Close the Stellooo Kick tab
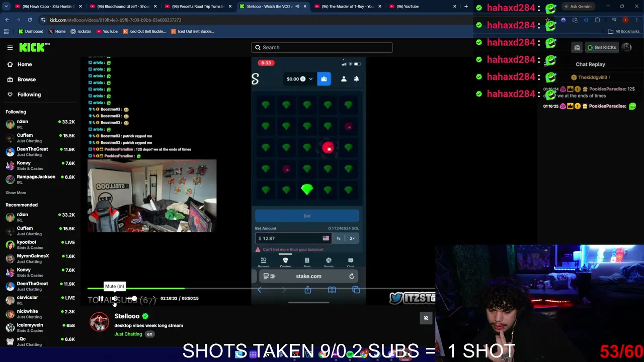 point(305,7)
